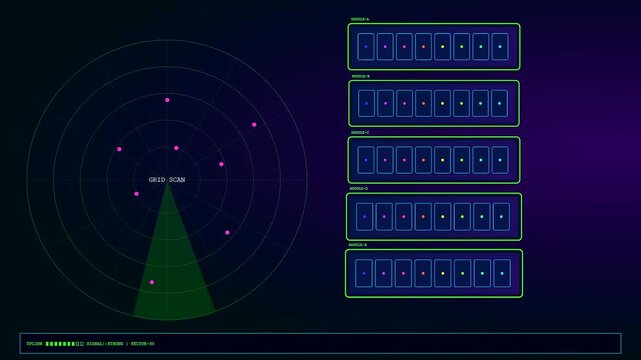Activate the pink dot slot in MODULE-B

pos(404,103)
